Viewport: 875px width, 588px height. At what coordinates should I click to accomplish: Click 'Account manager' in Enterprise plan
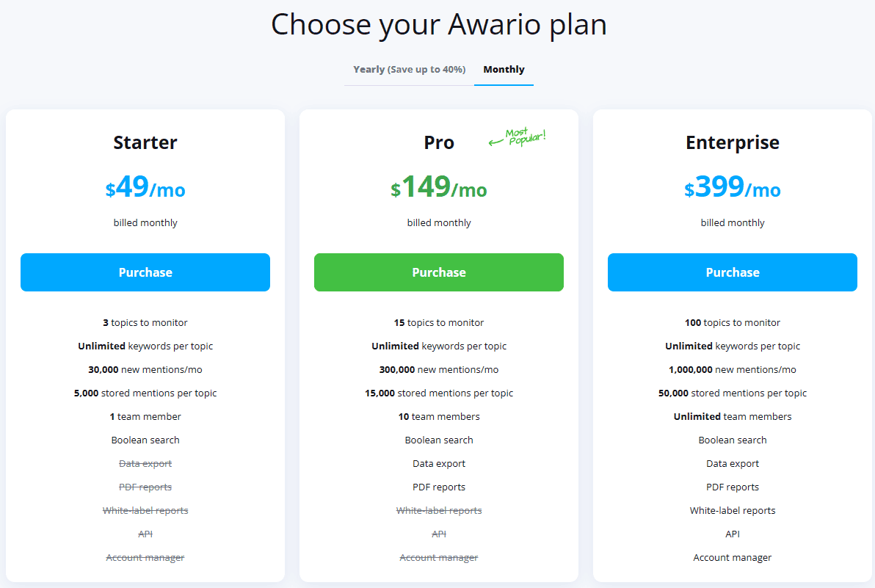[732, 557]
